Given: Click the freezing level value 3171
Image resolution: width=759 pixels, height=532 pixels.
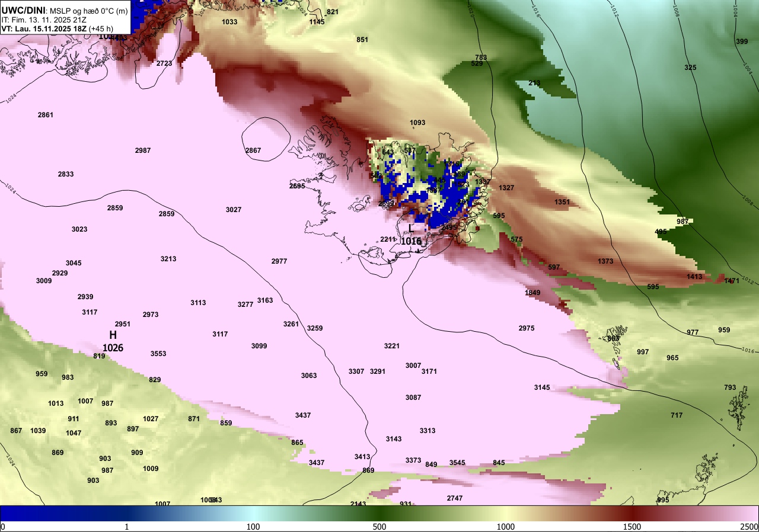Looking at the screenshot, I should click(429, 371).
